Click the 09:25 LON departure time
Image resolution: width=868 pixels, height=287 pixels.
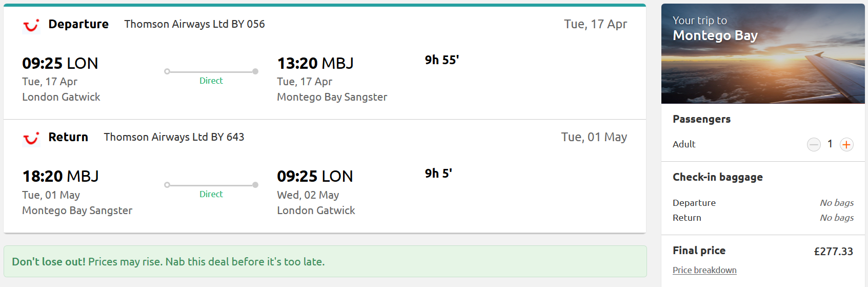point(60,63)
